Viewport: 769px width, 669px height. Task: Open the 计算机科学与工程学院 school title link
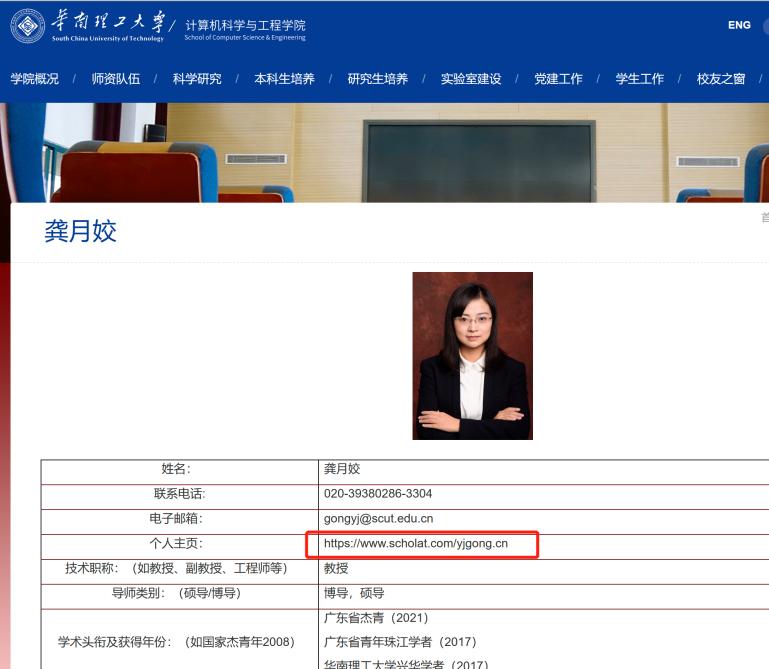click(245, 26)
